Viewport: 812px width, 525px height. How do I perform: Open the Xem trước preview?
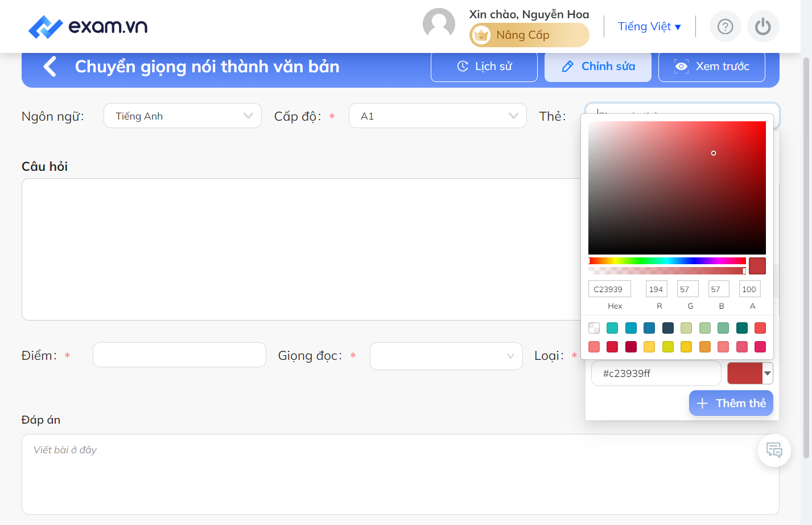click(712, 67)
